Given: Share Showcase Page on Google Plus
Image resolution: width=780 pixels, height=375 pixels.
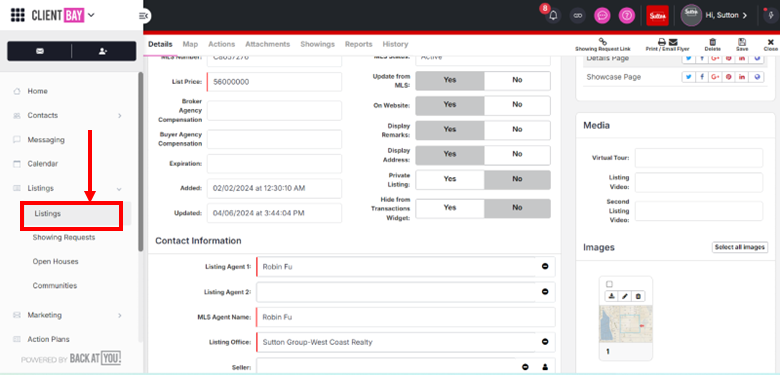Looking at the screenshot, I should click(715, 77).
